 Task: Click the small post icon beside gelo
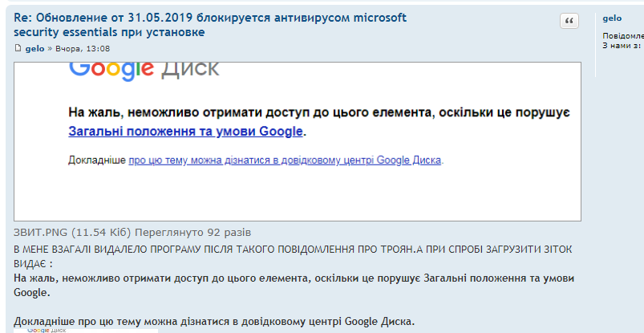18,49
